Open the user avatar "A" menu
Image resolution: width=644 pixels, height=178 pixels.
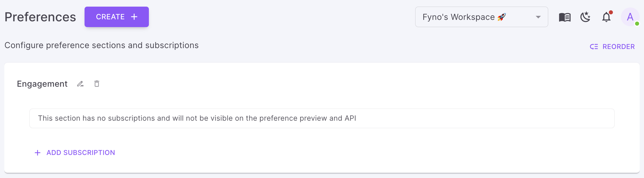coord(630,17)
